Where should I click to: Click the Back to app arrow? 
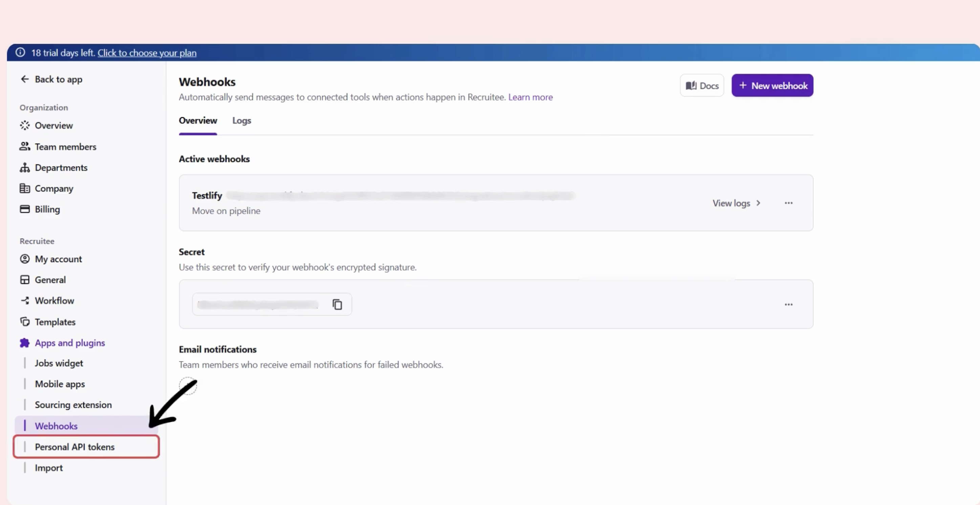[x=25, y=79]
